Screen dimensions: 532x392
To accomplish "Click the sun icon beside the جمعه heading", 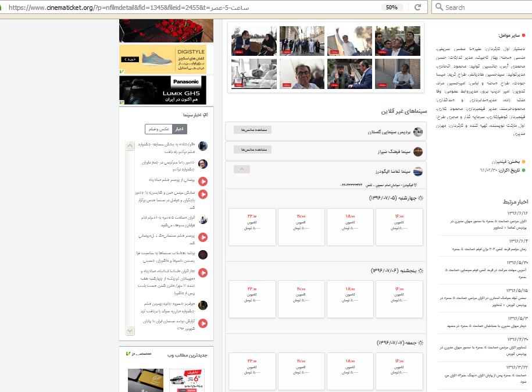I will click(421, 343).
